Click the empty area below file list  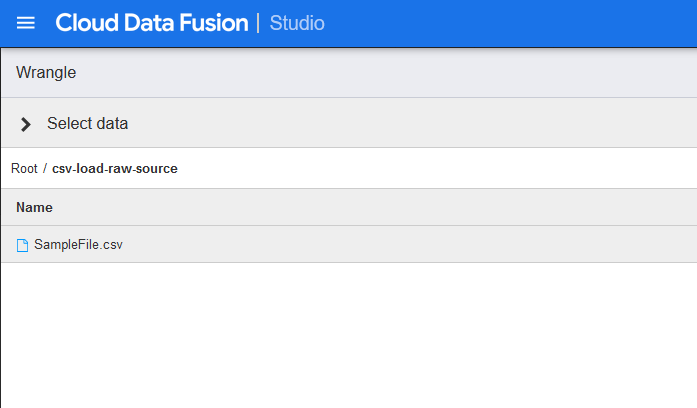click(x=349, y=335)
